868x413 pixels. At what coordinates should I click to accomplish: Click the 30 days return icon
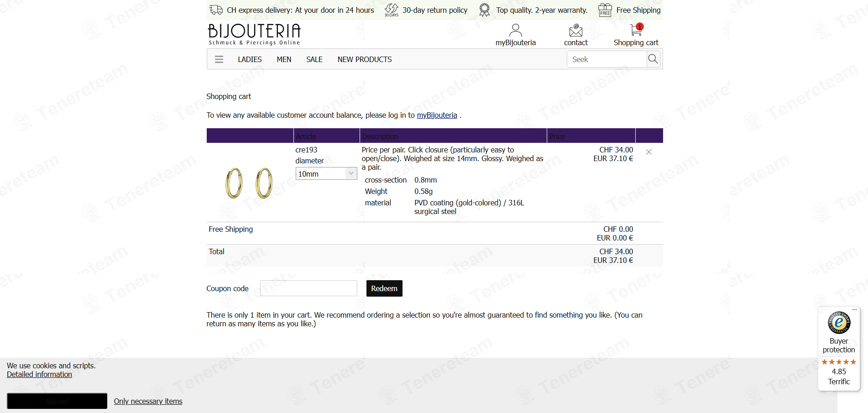392,10
